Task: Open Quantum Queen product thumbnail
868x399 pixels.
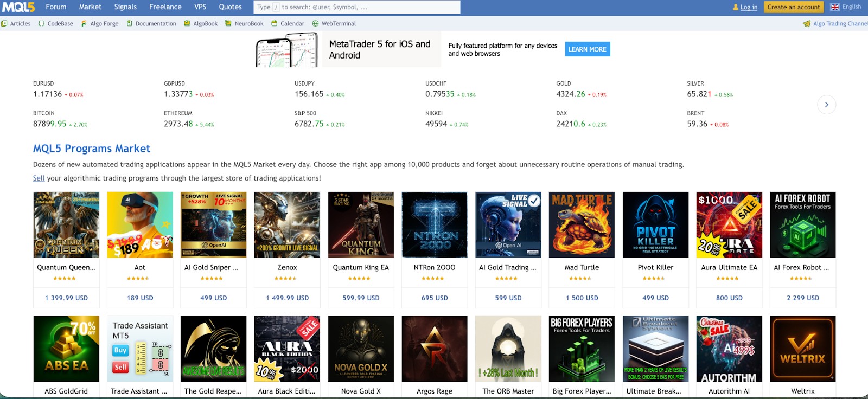Action: point(66,224)
